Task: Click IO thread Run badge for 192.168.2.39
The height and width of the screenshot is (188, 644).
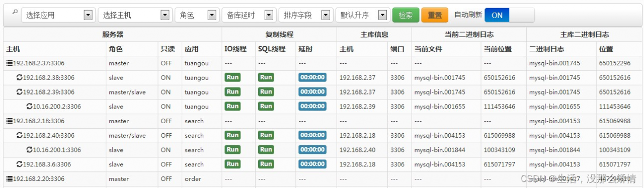Action: tap(232, 92)
